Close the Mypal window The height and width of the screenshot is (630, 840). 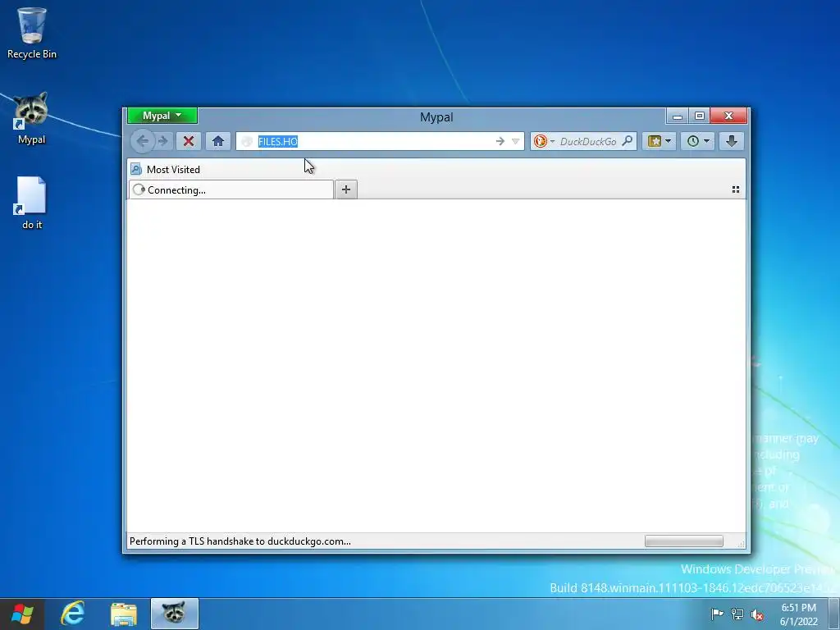(728, 116)
